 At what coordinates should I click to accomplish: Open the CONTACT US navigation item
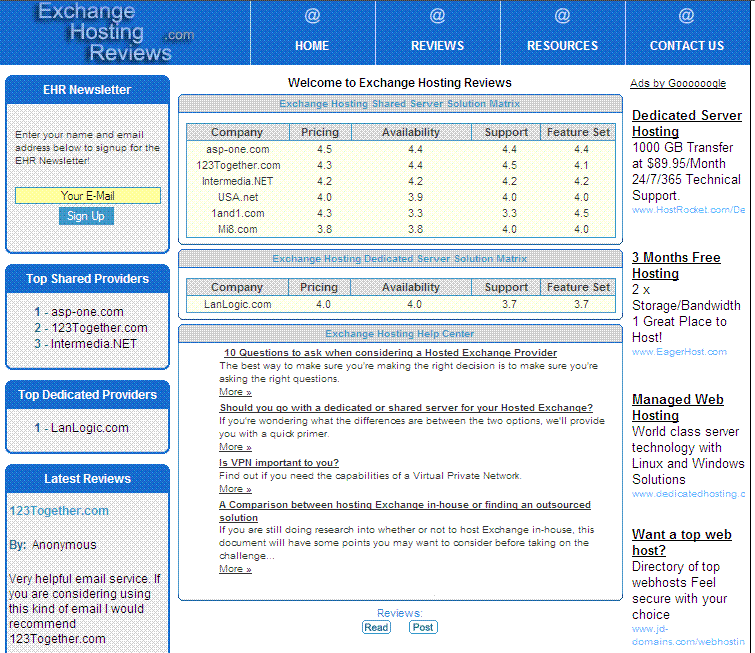687,46
